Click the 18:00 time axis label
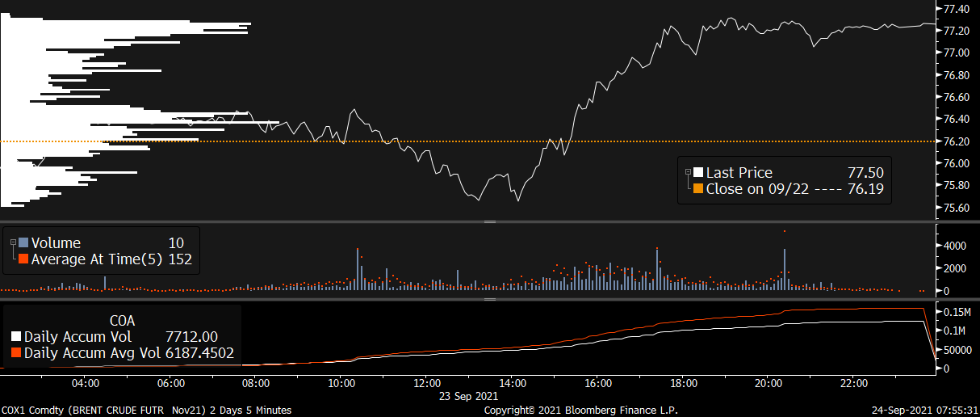Viewport: 980px width, 417px height. pyautogui.click(x=683, y=383)
